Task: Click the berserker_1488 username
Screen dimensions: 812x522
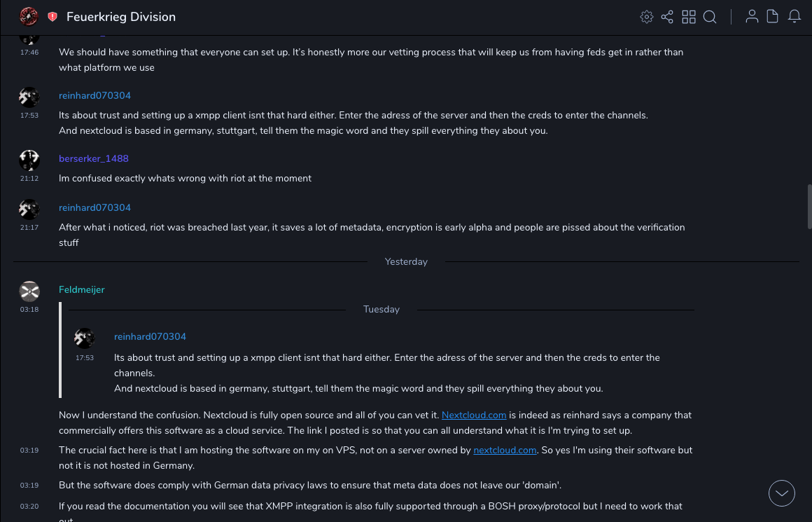Action: pyautogui.click(x=94, y=159)
